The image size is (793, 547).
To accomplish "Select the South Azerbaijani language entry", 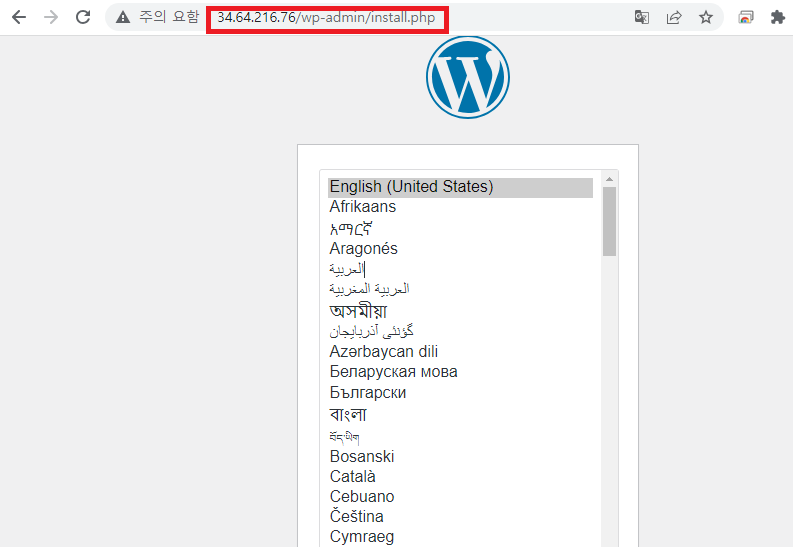I will [x=460, y=331].
